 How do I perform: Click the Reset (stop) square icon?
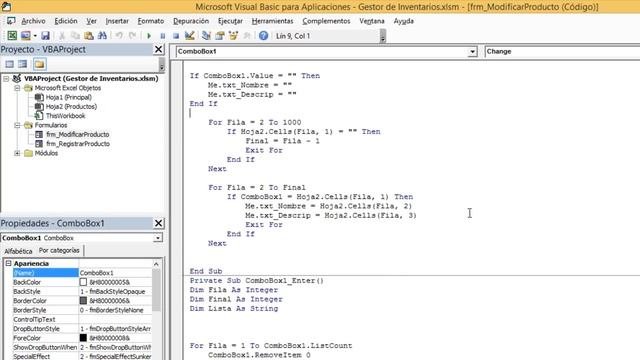pos(176,36)
